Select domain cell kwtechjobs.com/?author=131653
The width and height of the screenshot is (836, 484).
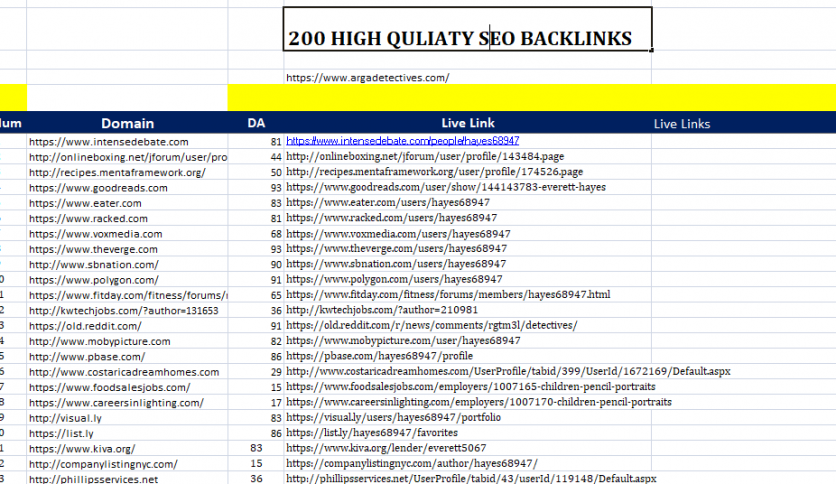click(124, 311)
